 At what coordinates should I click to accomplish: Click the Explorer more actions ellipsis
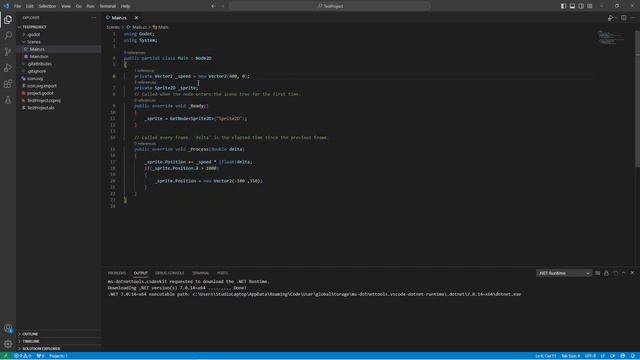[x=94, y=18]
